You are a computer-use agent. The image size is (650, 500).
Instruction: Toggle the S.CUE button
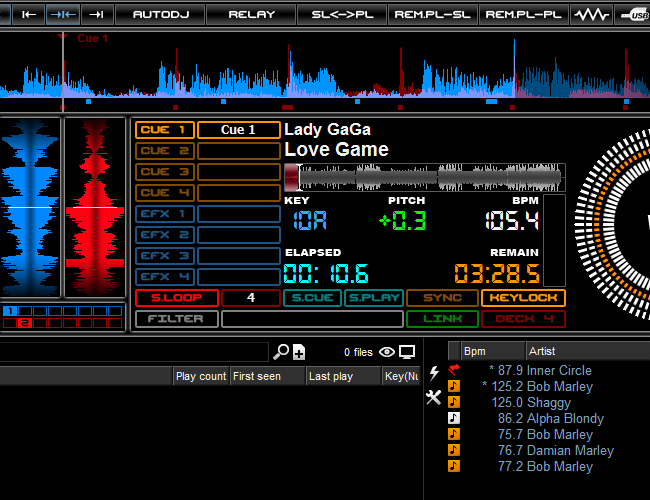coord(312,298)
